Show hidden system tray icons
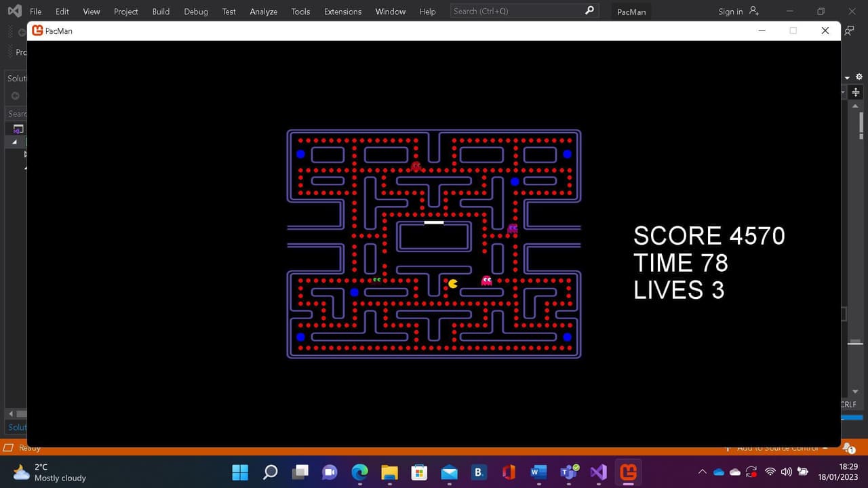 [703, 472]
